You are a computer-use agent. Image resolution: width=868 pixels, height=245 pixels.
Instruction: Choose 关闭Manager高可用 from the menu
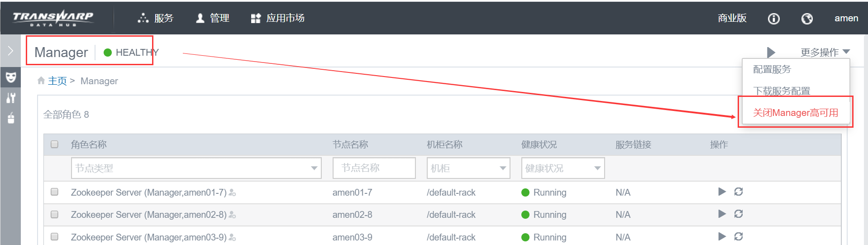(795, 113)
